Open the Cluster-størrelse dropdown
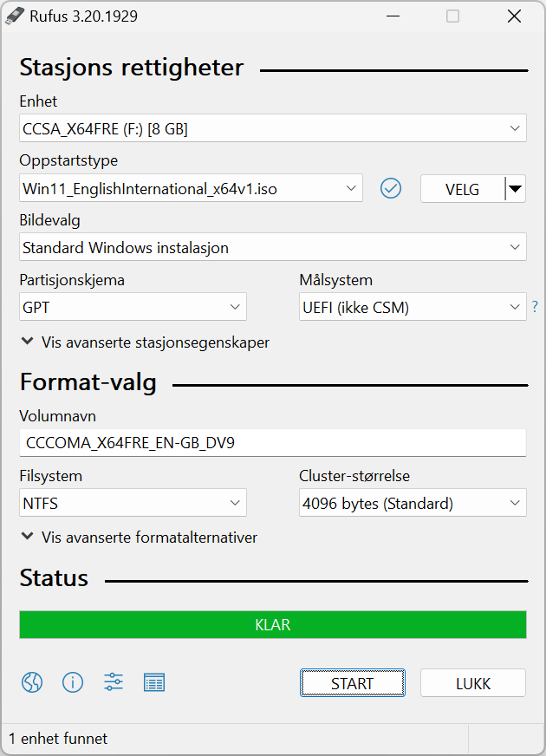 click(413, 503)
